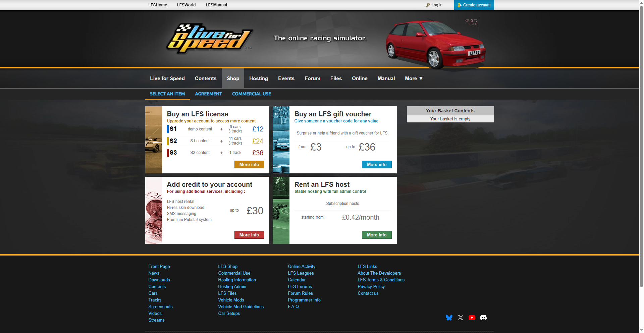The height and width of the screenshot is (333, 644).
Task: Open the Events menu item
Action: [x=286, y=78]
